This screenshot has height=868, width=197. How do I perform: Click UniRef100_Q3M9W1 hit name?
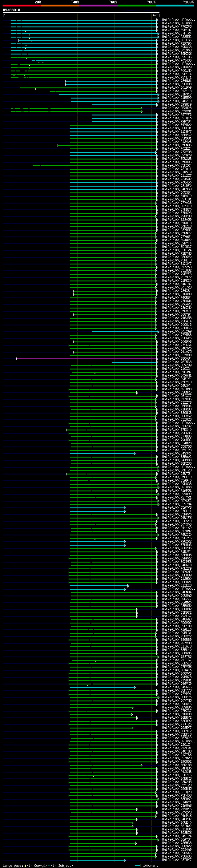(x=176, y=139)
